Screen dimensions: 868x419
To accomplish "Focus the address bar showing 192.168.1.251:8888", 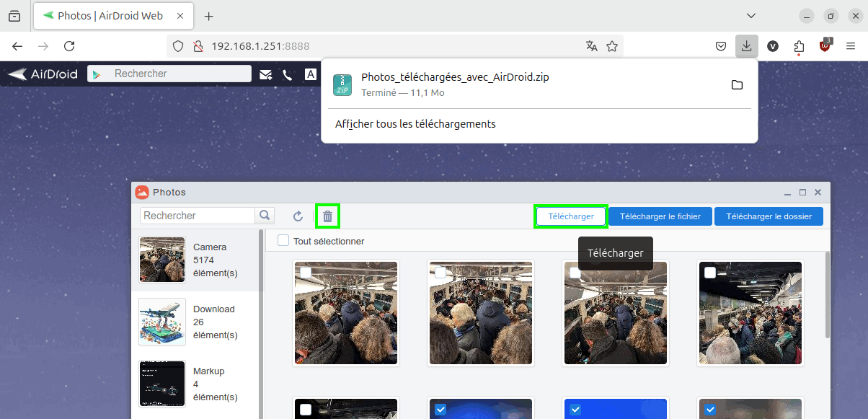I will click(x=395, y=46).
